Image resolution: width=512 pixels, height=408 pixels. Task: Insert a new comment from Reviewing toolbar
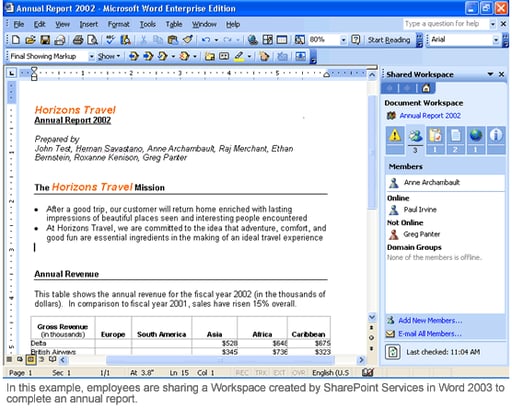coord(210,56)
